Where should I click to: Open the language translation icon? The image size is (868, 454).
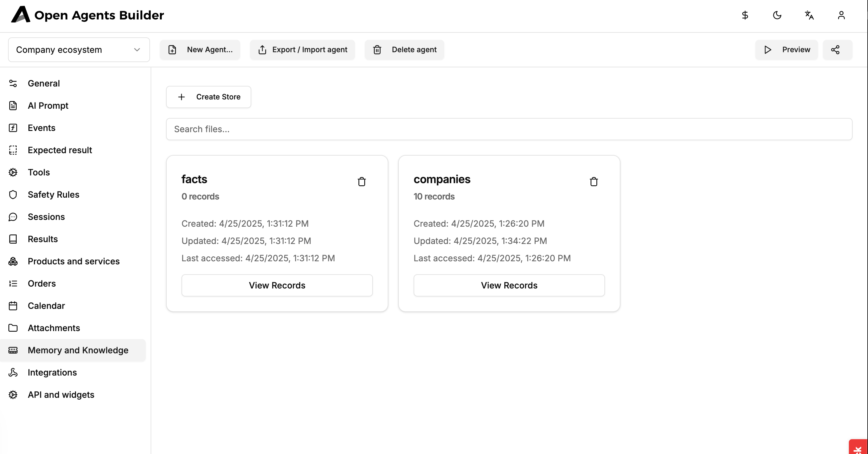coord(809,15)
